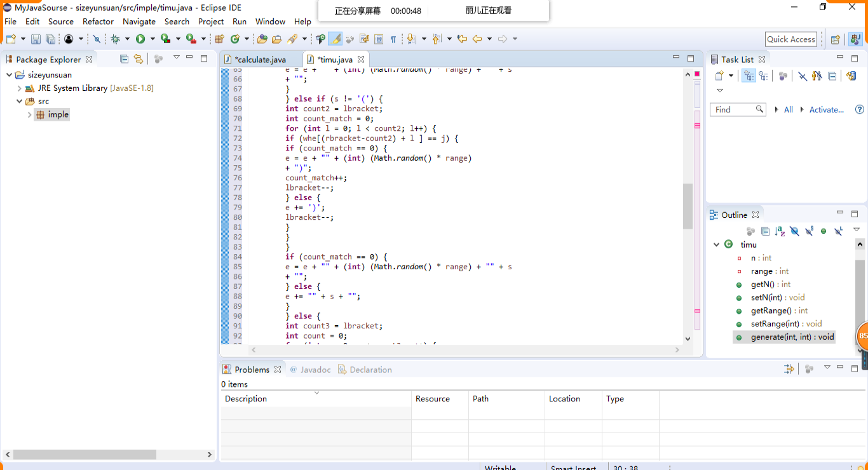Click the Quick Access field
Screen dimensions: 868x470
pos(790,39)
